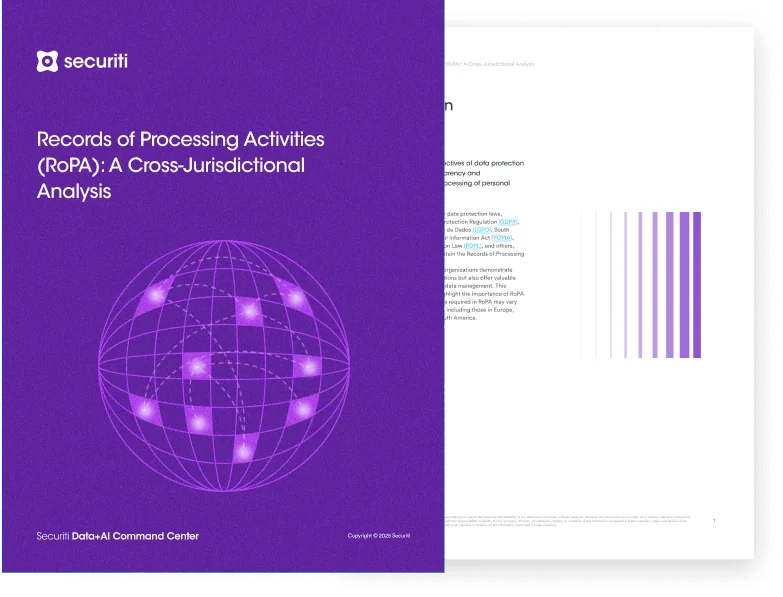Click the glowing square at globe top-left

coord(154,296)
